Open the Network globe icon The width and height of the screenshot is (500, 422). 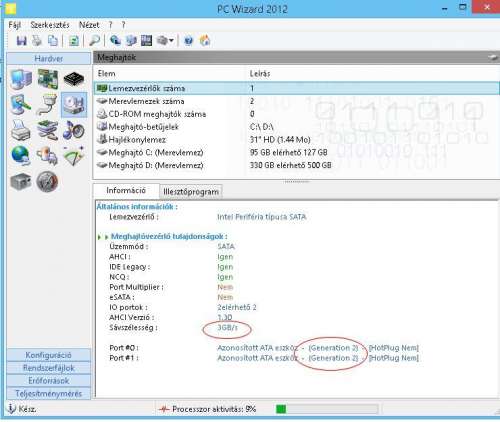point(21,156)
